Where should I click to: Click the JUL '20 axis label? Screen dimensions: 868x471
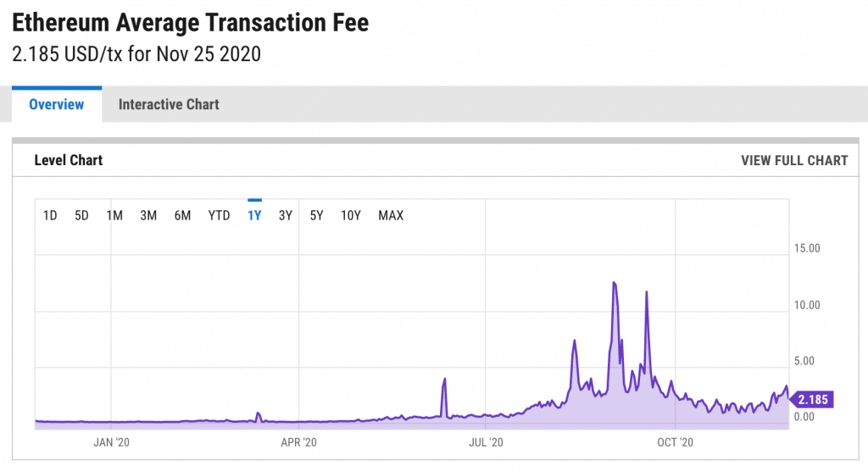coord(486,442)
